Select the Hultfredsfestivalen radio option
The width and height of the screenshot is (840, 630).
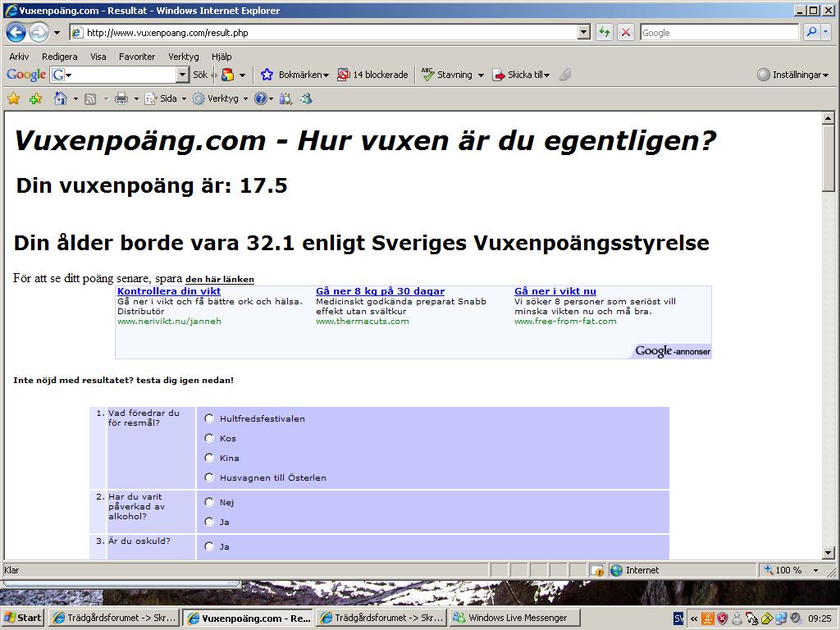point(209,418)
